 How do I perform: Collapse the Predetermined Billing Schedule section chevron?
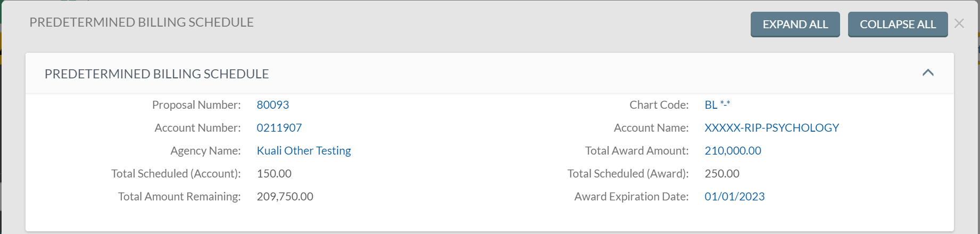(928, 72)
